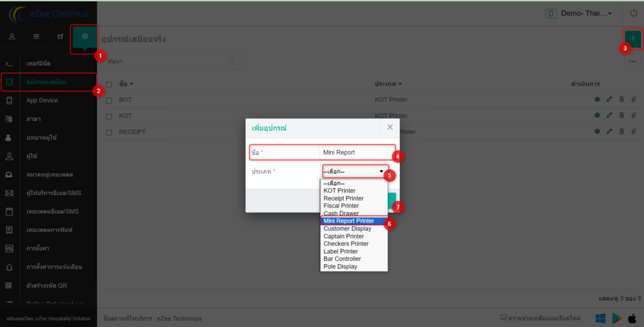The width and height of the screenshot is (644, 327).
Task: Click the ชื่อ name field with Mini Report
Action: click(353, 152)
